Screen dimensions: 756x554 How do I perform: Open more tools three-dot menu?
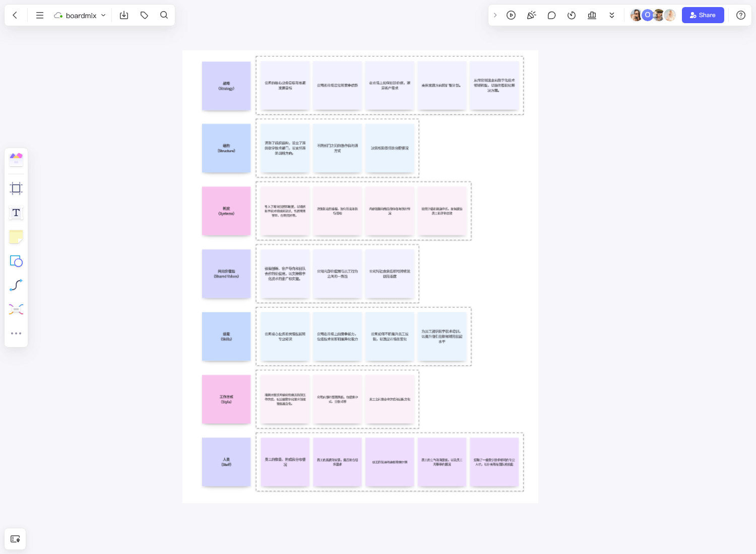16,333
